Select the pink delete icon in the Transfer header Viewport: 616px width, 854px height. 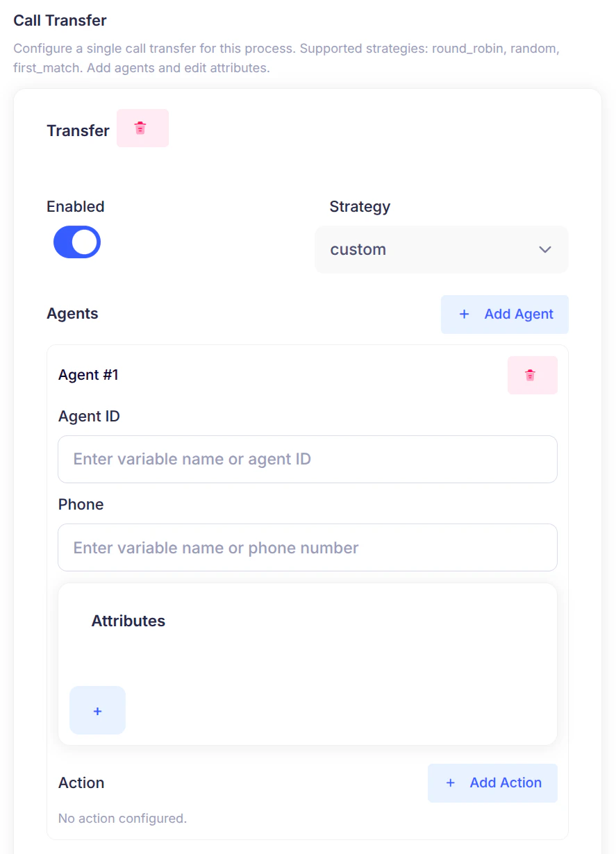point(142,128)
